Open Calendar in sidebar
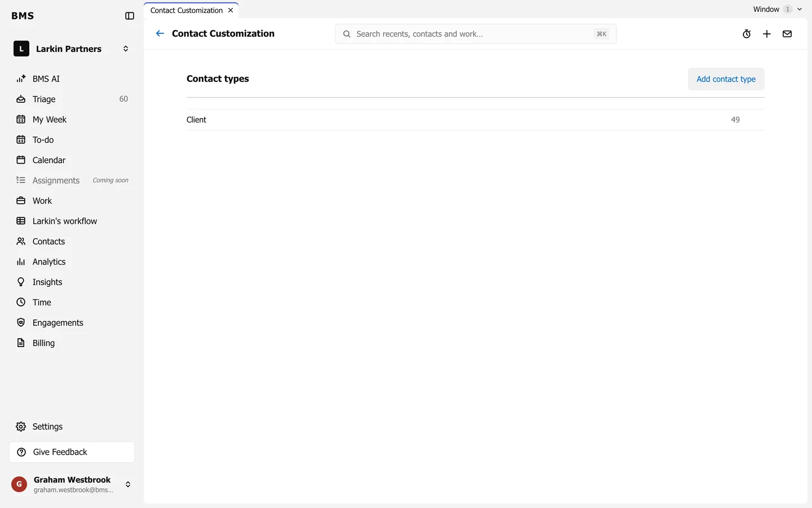This screenshot has height=508, width=812. [x=72, y=160]
